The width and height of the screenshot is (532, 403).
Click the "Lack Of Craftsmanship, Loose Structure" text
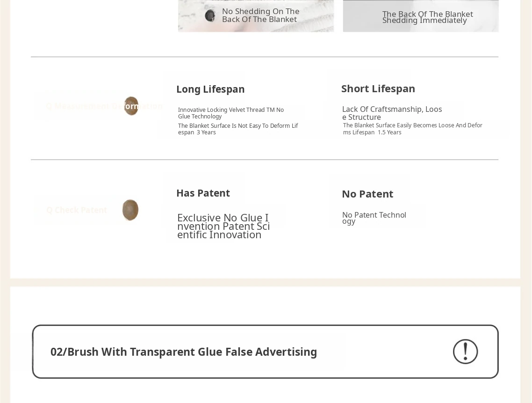click(392, 113)
